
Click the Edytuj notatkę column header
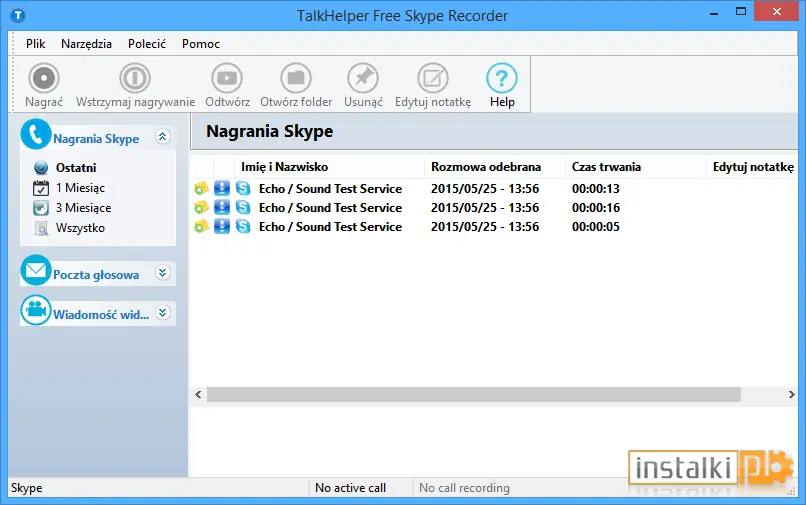coord(753,167)
